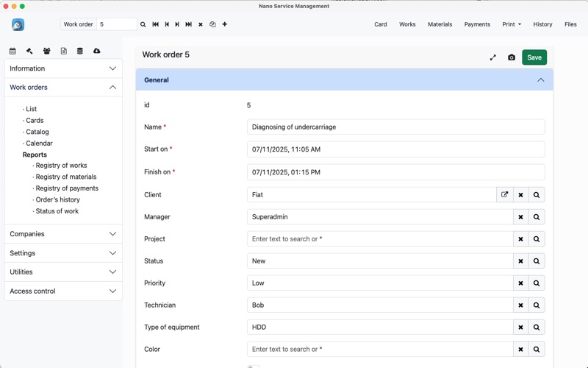Expand the Utilities sidebar section

pyautogui.click(x=63, y=272)
